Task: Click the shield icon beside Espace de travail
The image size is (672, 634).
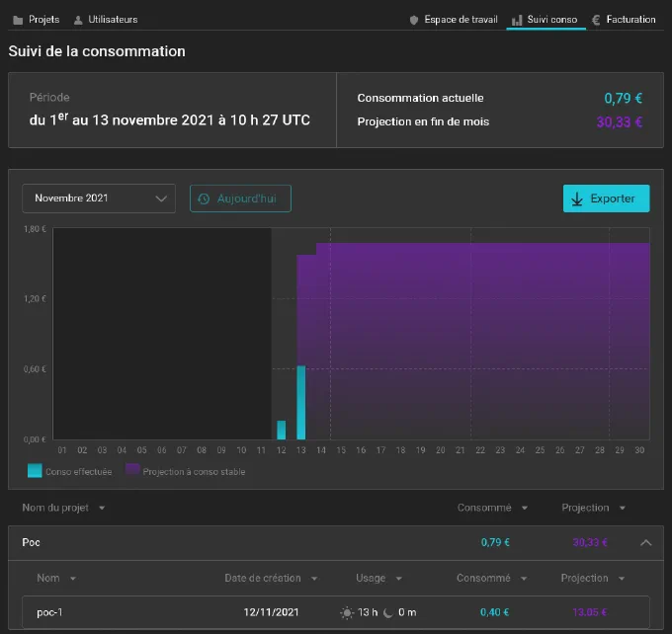Action: (413, 20)
